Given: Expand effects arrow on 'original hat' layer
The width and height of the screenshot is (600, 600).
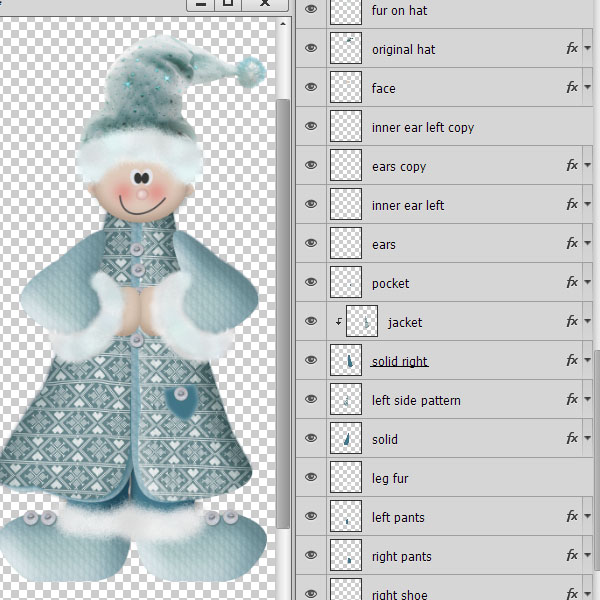Looking at the screenshot, I should (587, 48).
